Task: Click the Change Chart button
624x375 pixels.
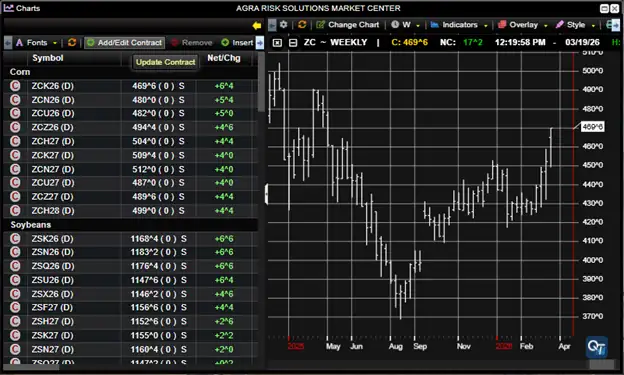Action: pos(347,25)
